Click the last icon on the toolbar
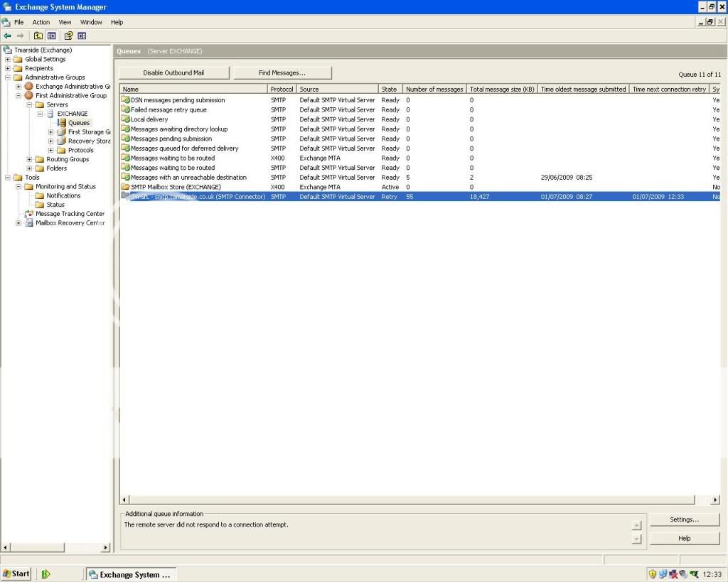 tap(82, 36)
